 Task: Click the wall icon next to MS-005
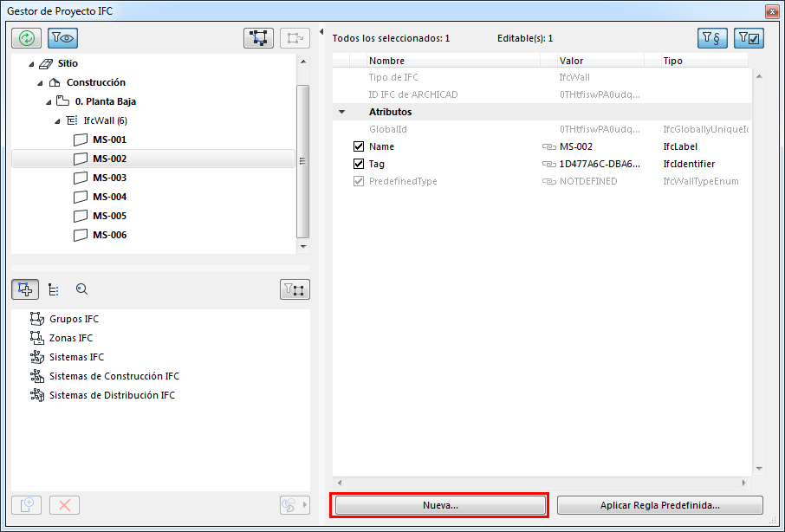coord(80,216)
